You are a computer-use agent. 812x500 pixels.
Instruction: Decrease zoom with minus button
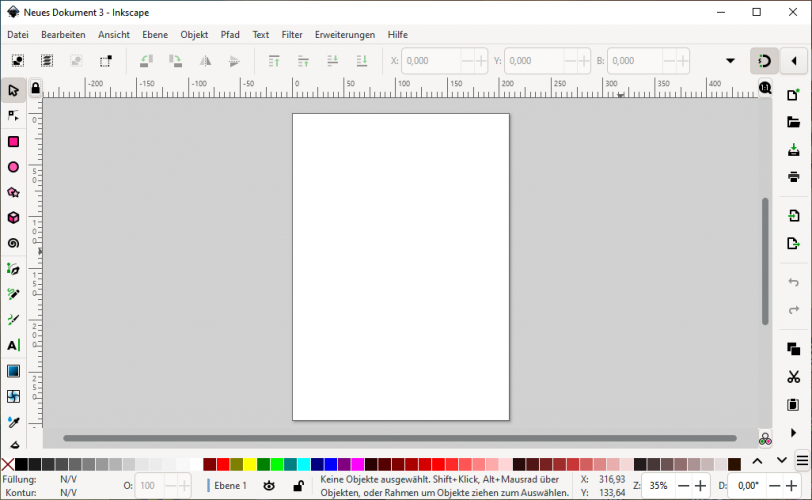click(x=684, y=486)
